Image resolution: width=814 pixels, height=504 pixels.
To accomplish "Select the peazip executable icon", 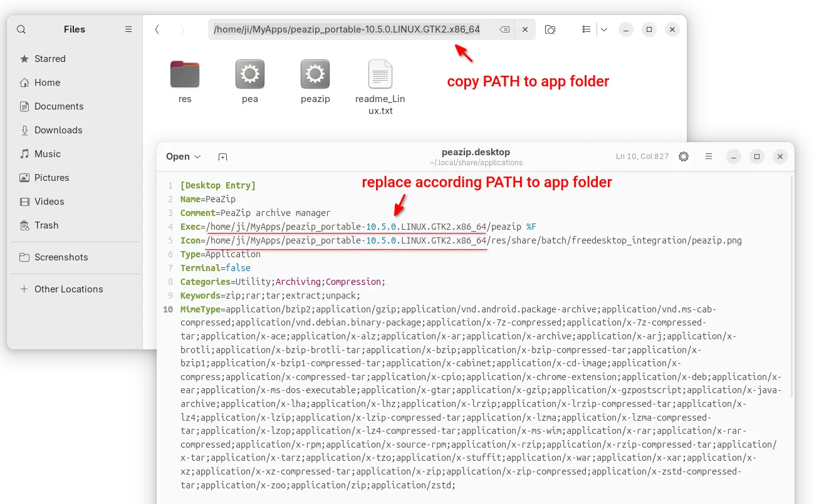I will 315,75.
